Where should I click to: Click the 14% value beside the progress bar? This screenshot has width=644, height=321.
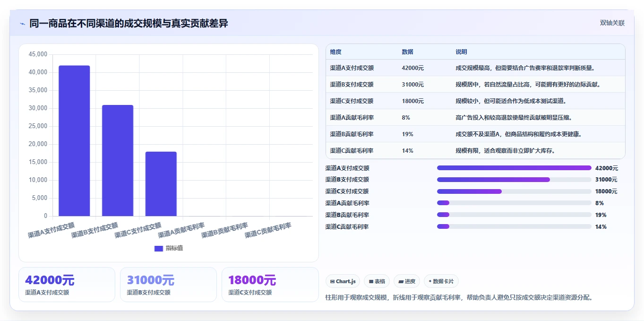pos(601,227)
